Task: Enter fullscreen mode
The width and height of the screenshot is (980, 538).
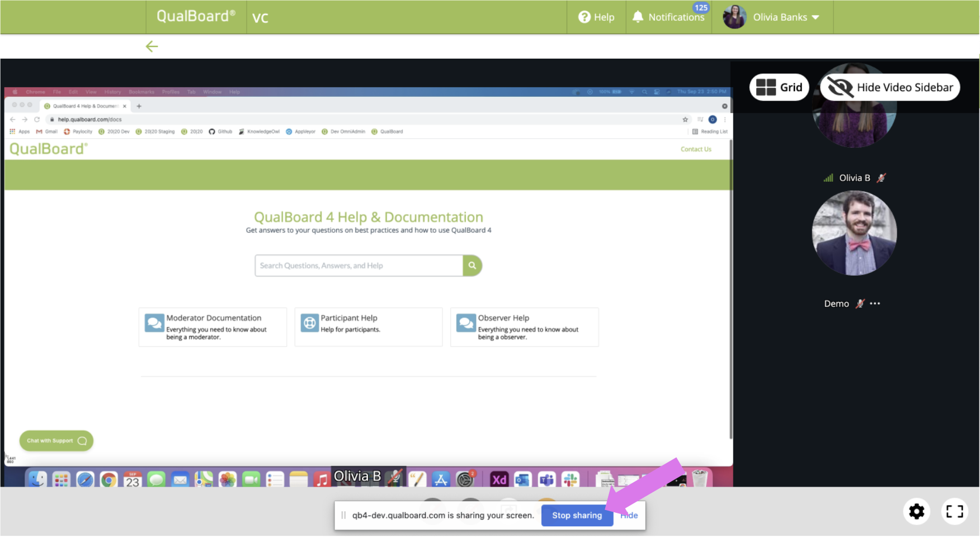Action: (x=955, y=511)
